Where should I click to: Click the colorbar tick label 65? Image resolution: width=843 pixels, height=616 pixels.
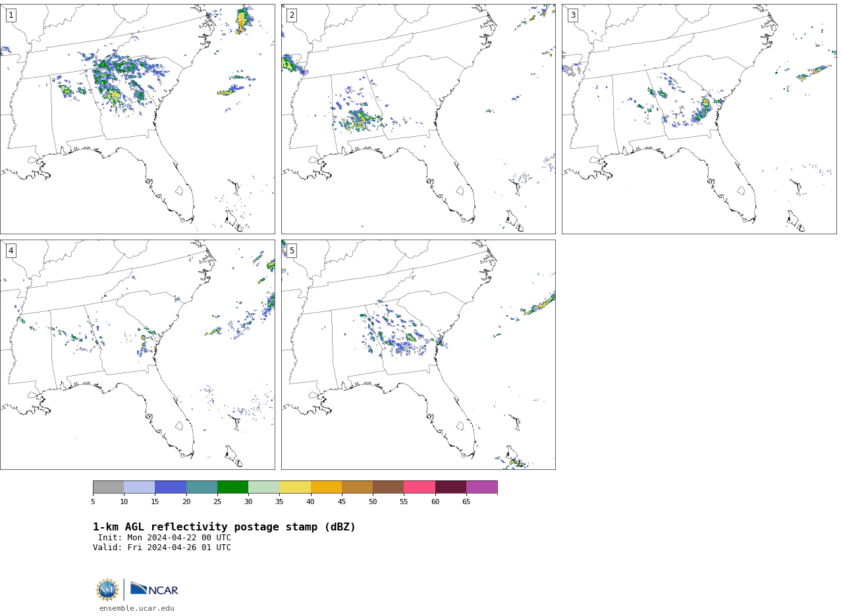click(466, 502)
